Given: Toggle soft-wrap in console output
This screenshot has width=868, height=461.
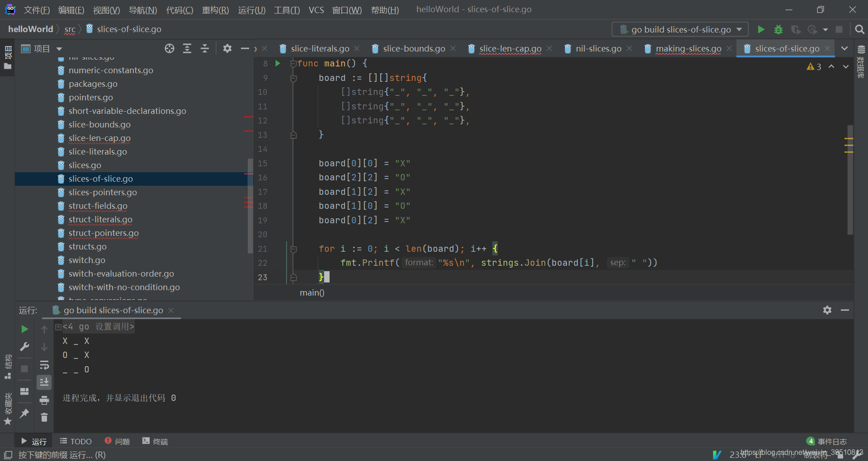Looking at the screenshot, I should click(x=44, y=365).
